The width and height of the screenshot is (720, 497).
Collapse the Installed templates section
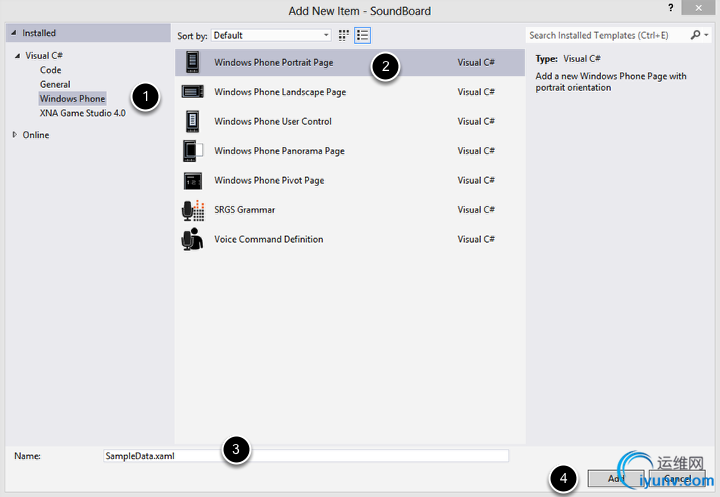pos(13,33)
